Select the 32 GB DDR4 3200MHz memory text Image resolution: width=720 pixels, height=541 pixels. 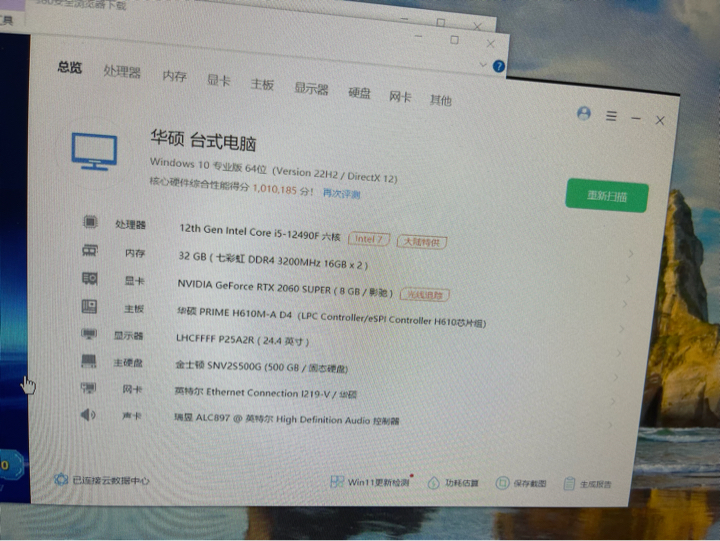click(x=273, y=260)
